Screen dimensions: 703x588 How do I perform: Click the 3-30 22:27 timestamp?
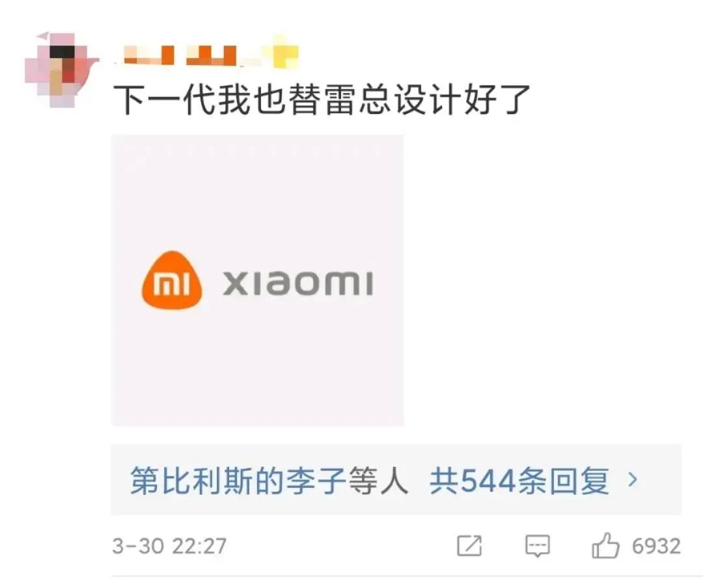click(x=169, y=546)
